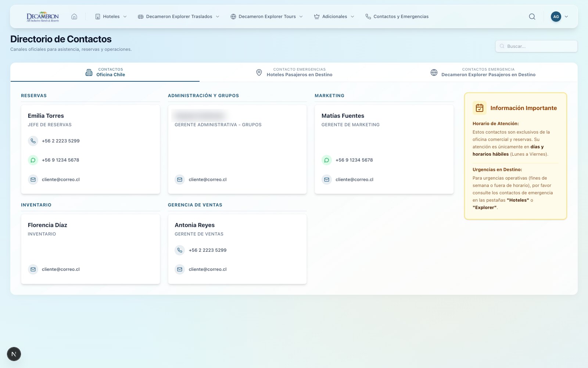Switch to Hoteles Pasajeros en Destino tab
This screenshot has height=368, width=588.
(294, 72)
